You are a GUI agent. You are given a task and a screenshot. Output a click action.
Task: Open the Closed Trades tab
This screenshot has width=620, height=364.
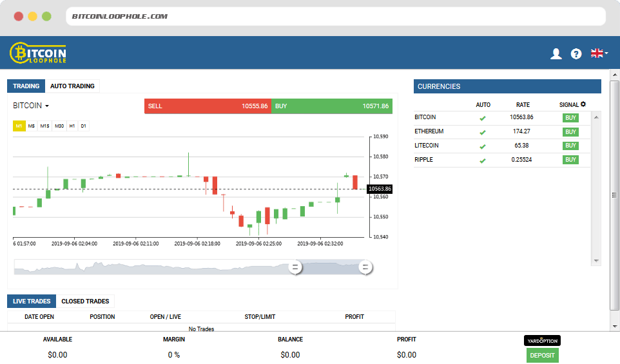(x=85, y=301)
